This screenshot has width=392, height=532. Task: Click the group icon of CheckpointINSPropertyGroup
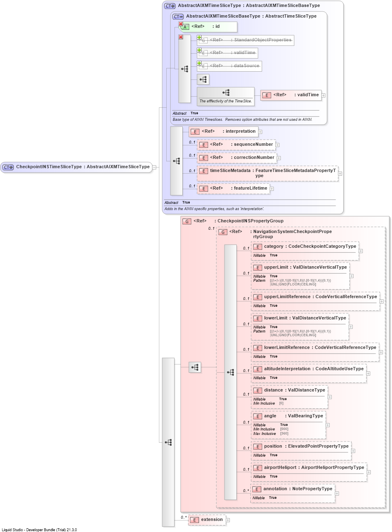click(187, 221)
